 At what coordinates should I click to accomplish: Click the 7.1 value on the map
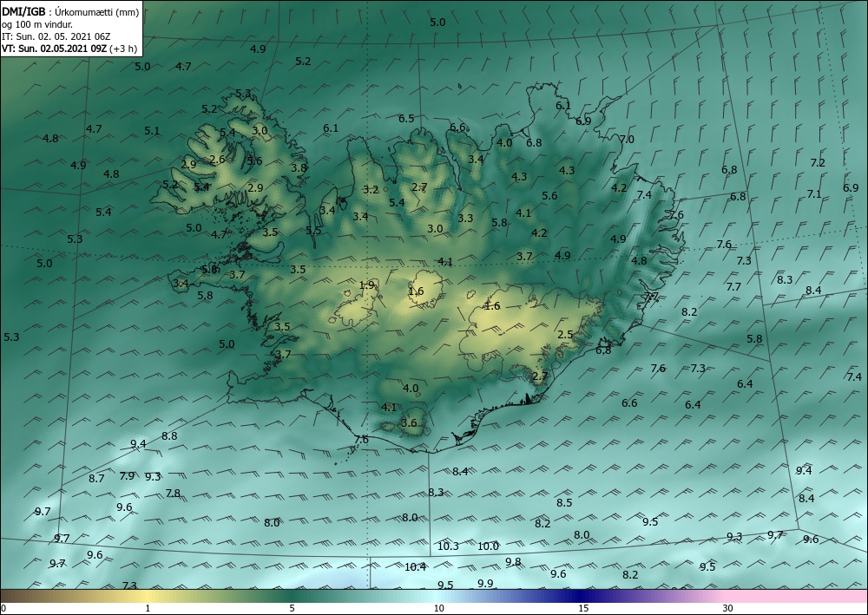(x=814, y=194)
